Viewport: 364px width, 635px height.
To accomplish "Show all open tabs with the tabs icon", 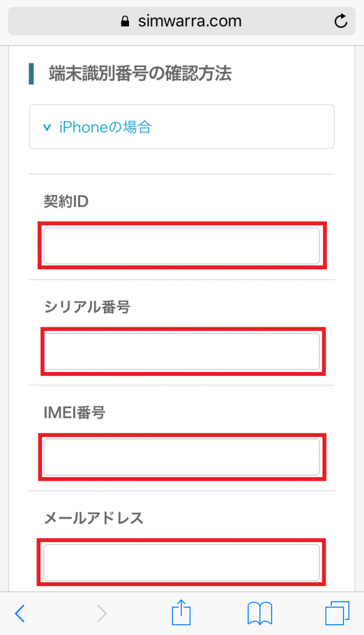I will pyautogui.click(x=337, y=613).
